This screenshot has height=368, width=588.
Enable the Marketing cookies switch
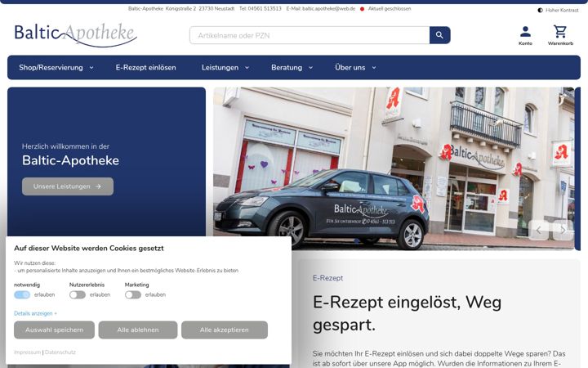coord(133,294)
